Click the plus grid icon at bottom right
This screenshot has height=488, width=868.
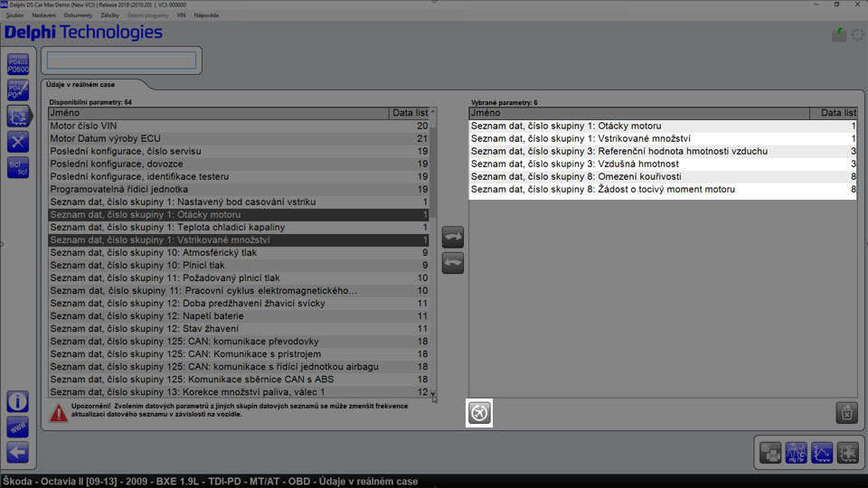847,453
